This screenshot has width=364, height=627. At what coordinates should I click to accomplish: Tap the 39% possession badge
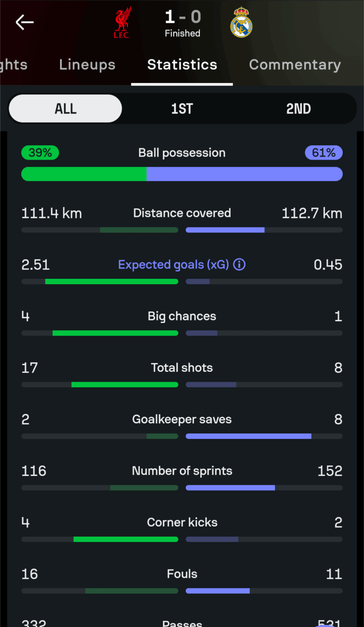[x=40, y=152]
